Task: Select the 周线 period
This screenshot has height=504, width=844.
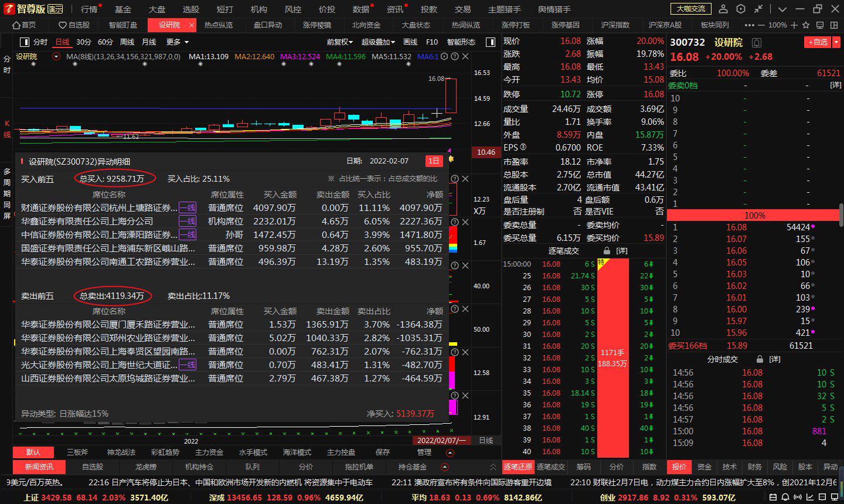Action: pos(127,42)
